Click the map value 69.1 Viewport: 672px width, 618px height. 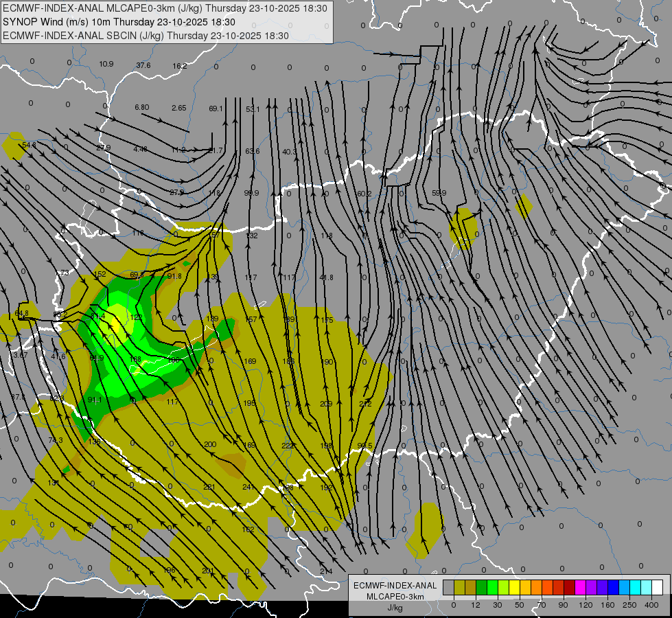coord(216,108)
